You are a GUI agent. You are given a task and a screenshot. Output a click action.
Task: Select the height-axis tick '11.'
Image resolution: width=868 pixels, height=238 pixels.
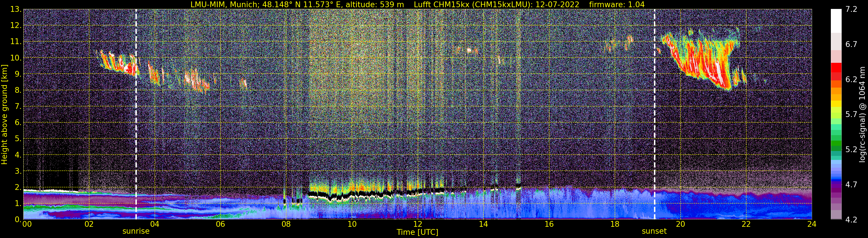[16, 42]
